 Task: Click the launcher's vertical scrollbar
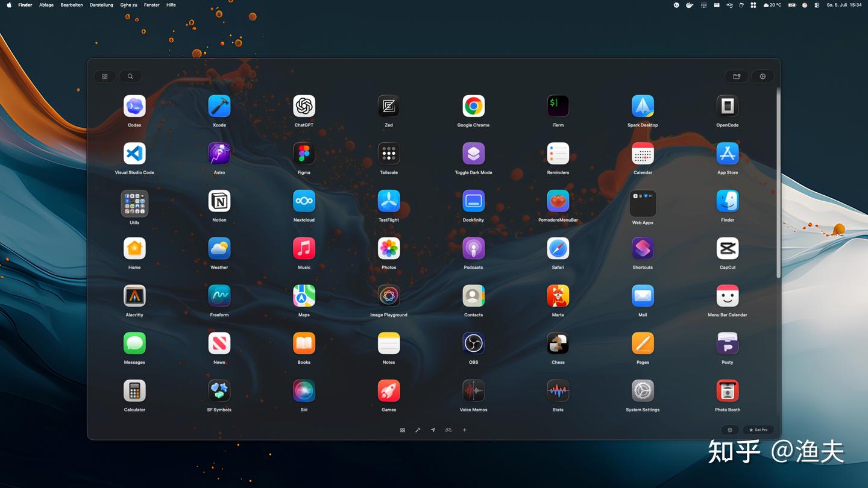pyautogui.click(x=778, y=183)
